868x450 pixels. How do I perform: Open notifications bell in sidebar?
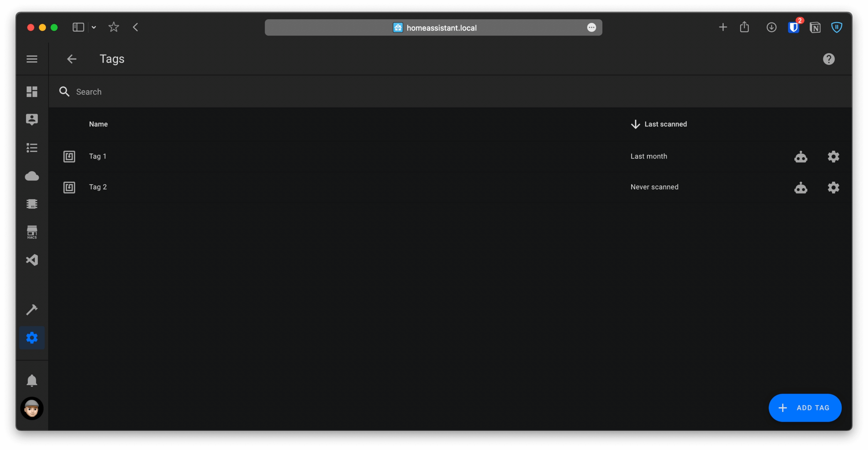point(32,380)
